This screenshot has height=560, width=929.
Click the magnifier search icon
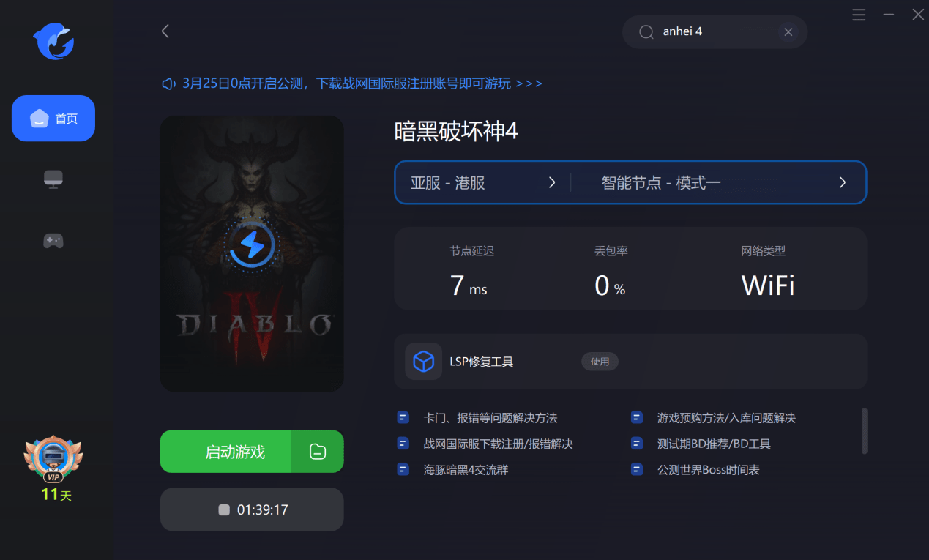tap(646, 32)
